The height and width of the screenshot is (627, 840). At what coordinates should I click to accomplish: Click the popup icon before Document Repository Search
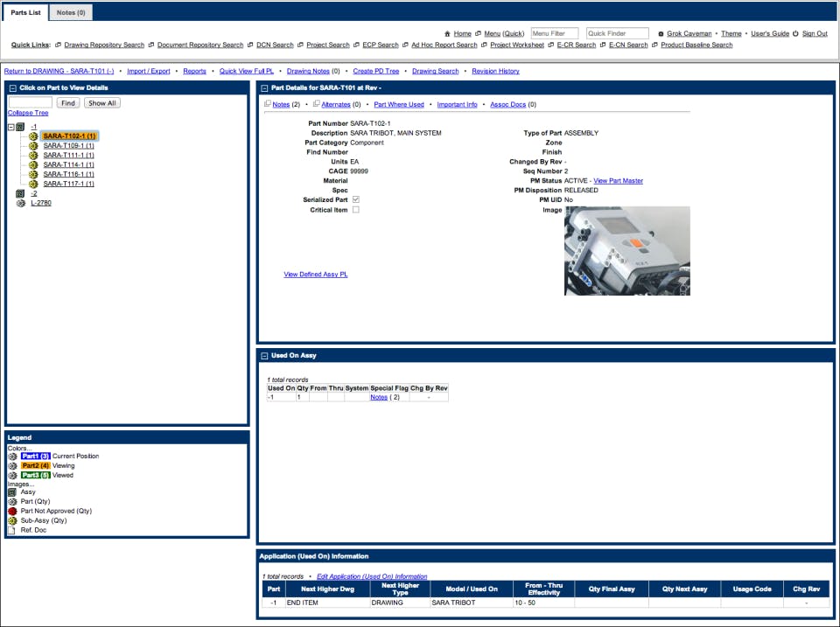point(151,45)
